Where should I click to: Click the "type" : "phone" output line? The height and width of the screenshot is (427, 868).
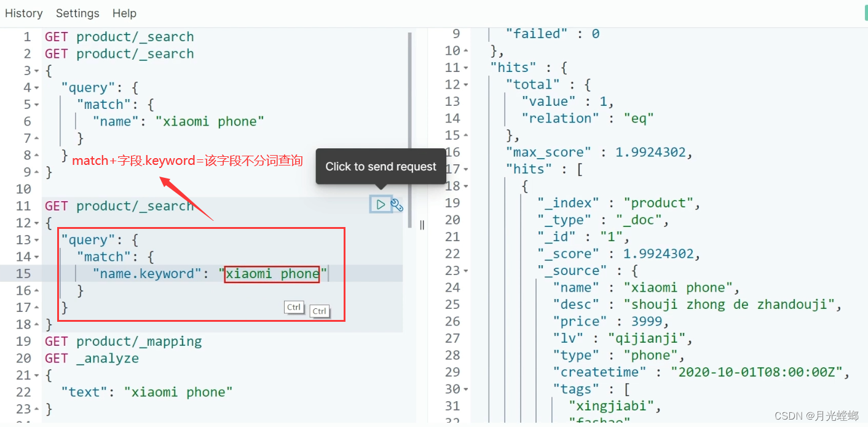point(619,355)
